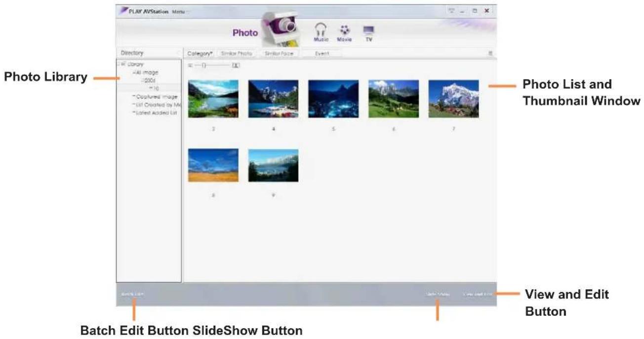644x339 pixels.
Task: Open the Similar Face tab
Action: 279,53
